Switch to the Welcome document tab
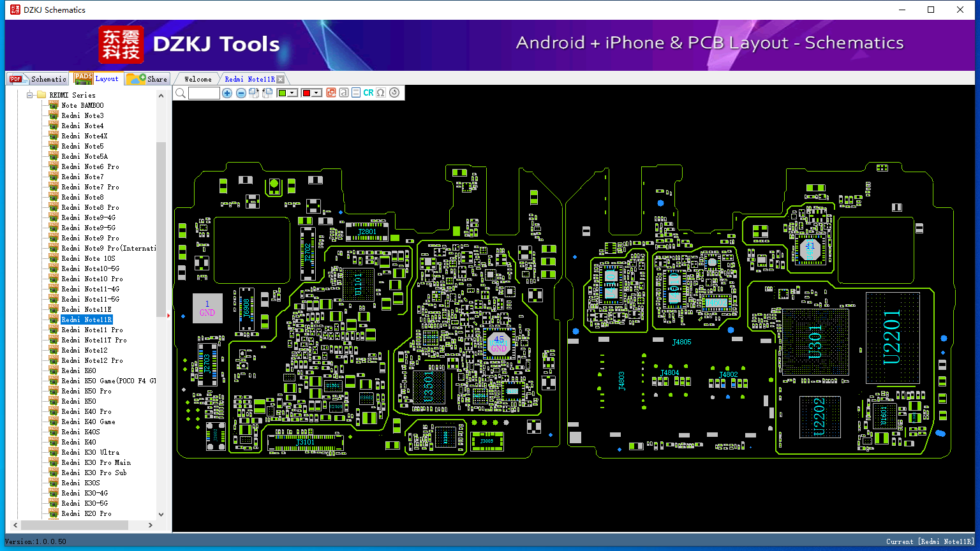 pos(198,79)
